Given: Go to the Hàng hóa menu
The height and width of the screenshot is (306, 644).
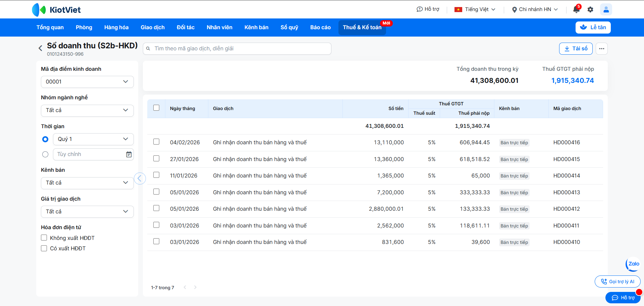Looking at the screenshot, I should click(116, 28).
